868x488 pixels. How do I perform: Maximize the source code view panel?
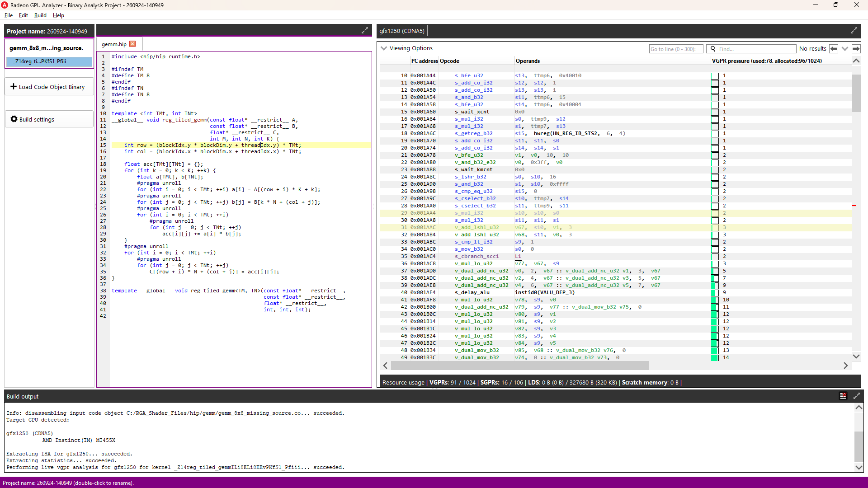(x=365, y=30)
